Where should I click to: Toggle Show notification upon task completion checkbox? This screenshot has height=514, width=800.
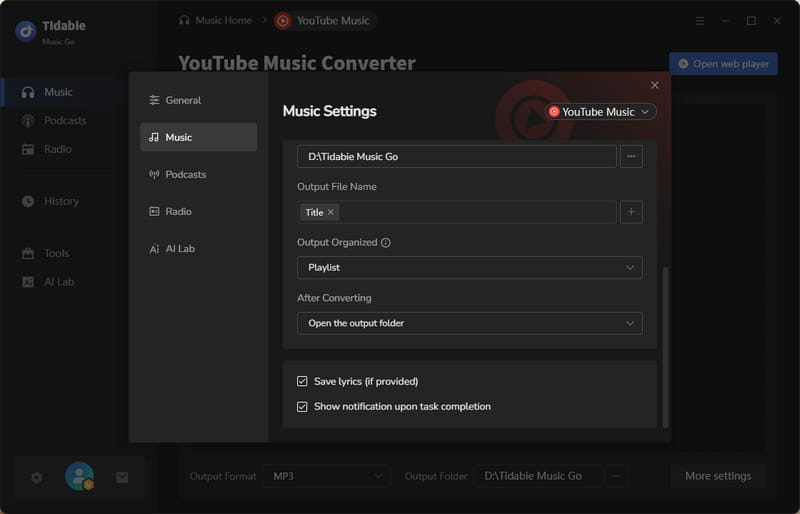(302, 407)
